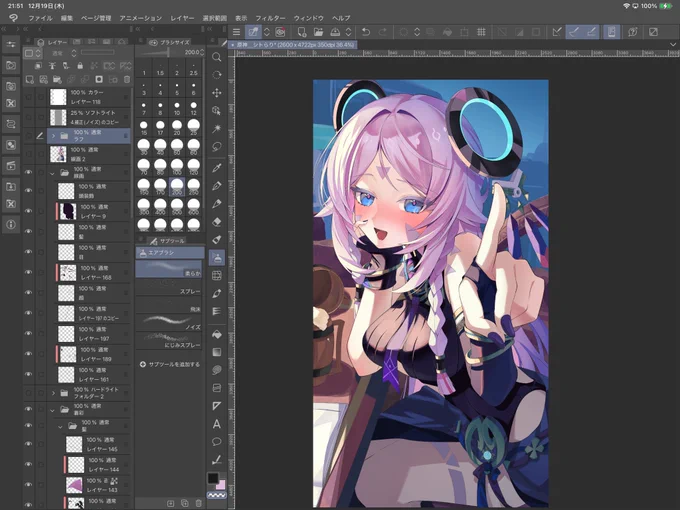Open the レイヤー menu
680x510 pixels.
(182, 18)
